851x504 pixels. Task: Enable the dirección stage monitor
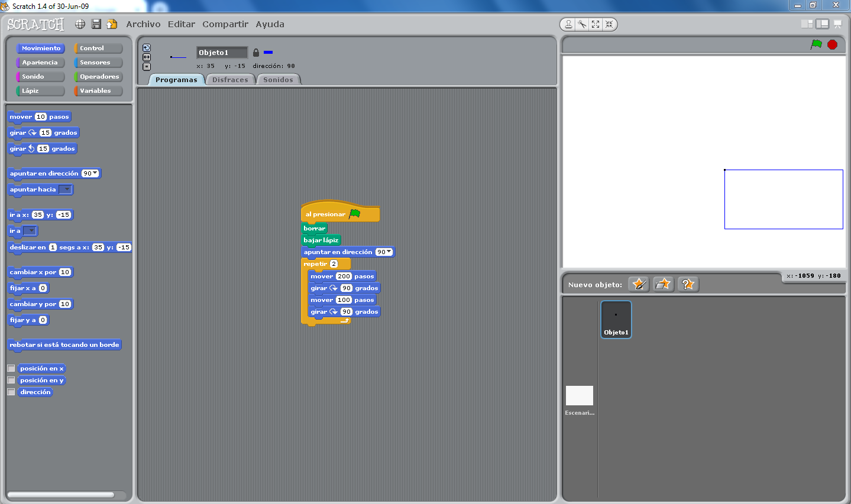coord(11,392)
